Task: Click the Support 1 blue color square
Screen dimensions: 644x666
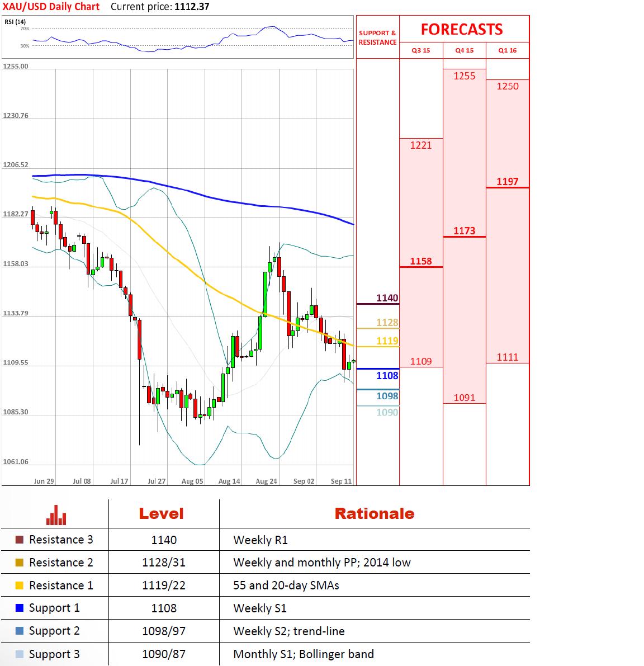Action: (x=19, y=608)
